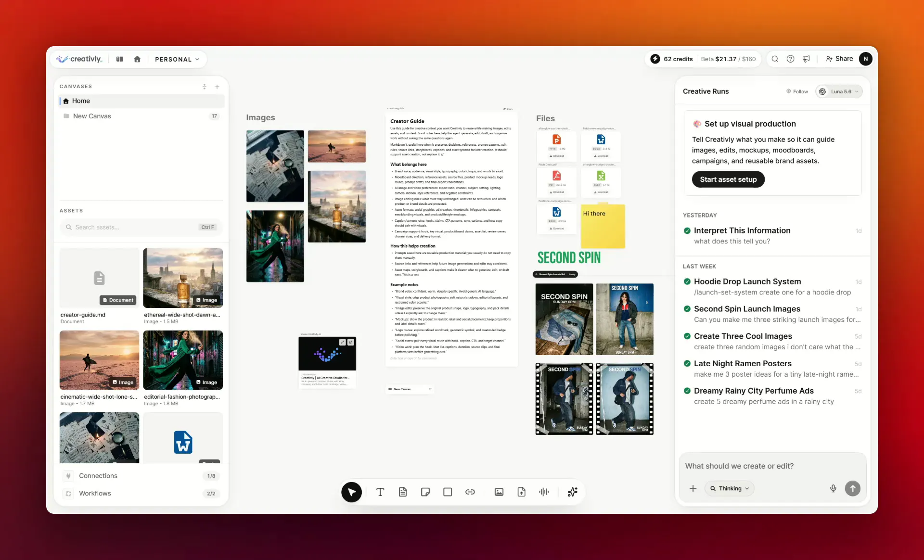Screen dimensions: 924x560
Task: Start voice input with microphone icon
Action: 833,488
